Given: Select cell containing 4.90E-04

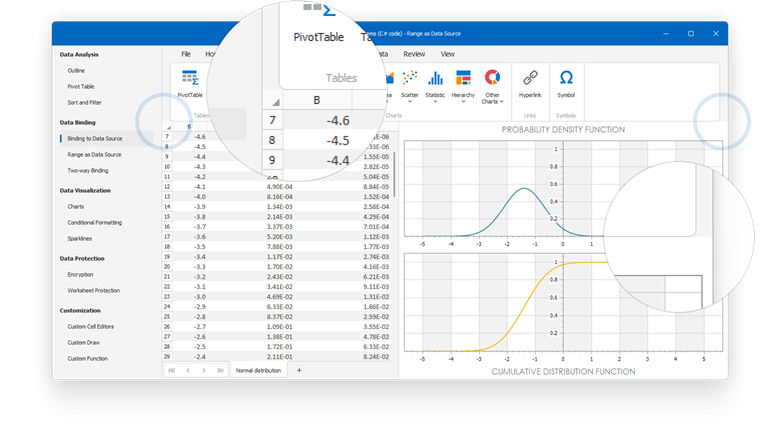Looking at the screenshot, I should (x=280, y=187).
